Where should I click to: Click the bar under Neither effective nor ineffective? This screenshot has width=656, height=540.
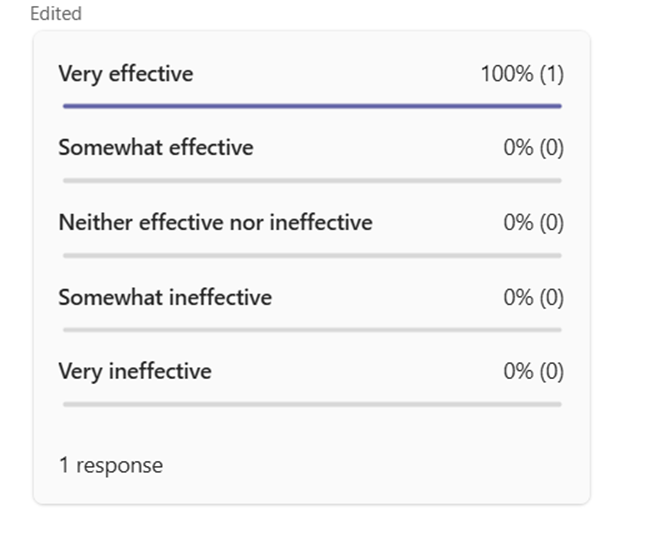pyautogui.click(x=312, y=255)
